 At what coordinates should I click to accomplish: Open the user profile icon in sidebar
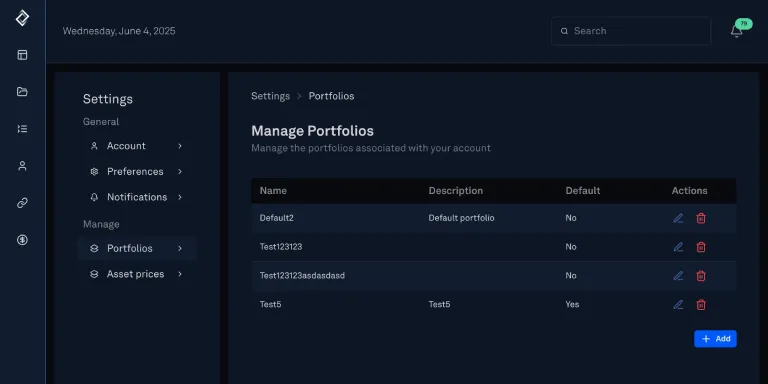click(22, 166)
